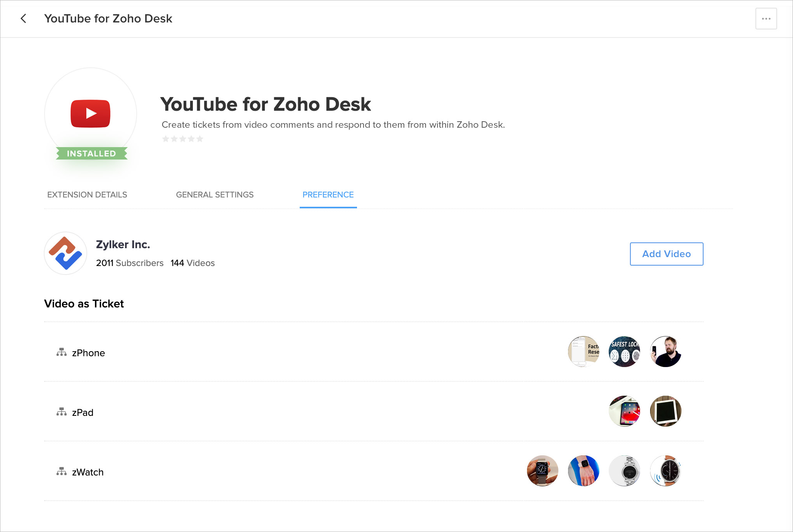Open the Factory Reset video thumbnail
Viewport: 793px width, 532px height.
pos(584,352)
